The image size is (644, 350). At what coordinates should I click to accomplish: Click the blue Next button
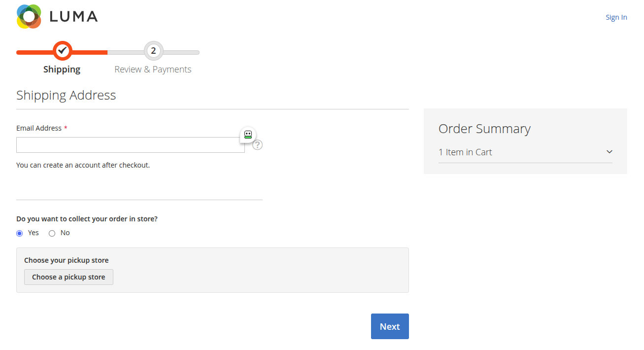[x=390, y=326]
